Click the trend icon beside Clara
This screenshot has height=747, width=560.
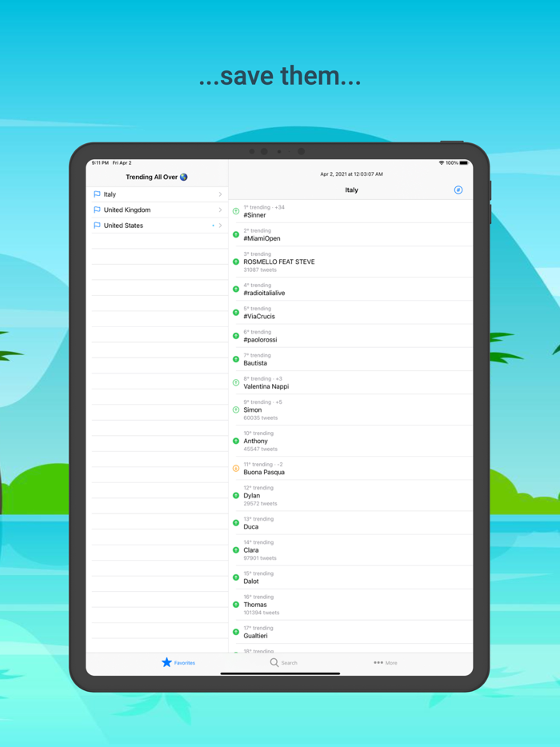[x=236, y=550]
